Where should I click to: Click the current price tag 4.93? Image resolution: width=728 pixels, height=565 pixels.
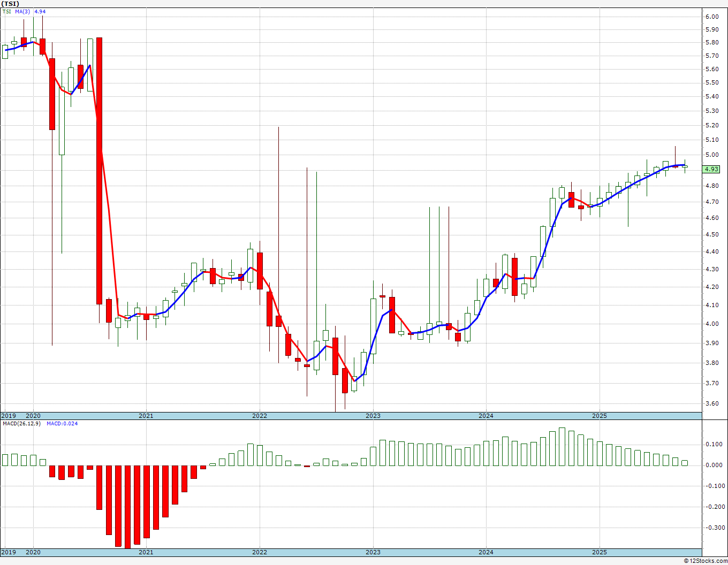click(712, 169)
